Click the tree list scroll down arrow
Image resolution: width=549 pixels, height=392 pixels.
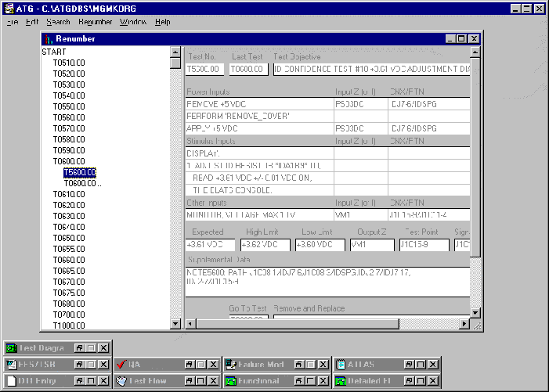point(175,323)
